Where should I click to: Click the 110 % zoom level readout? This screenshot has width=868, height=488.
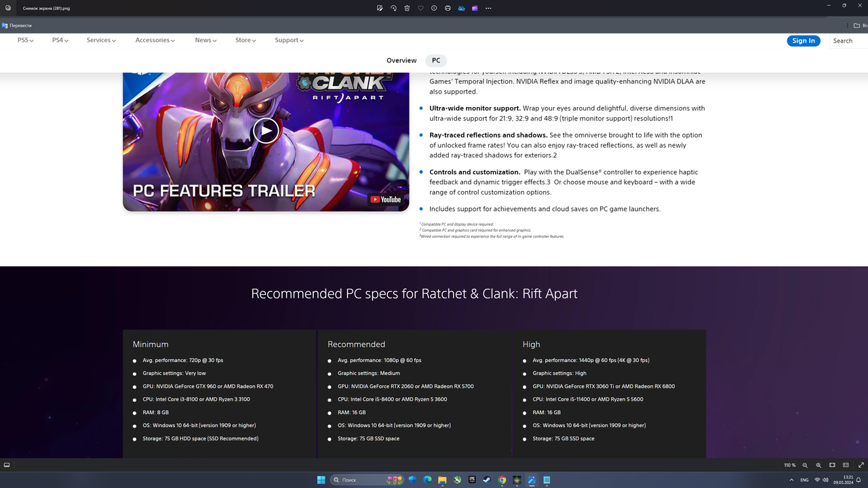790,466
